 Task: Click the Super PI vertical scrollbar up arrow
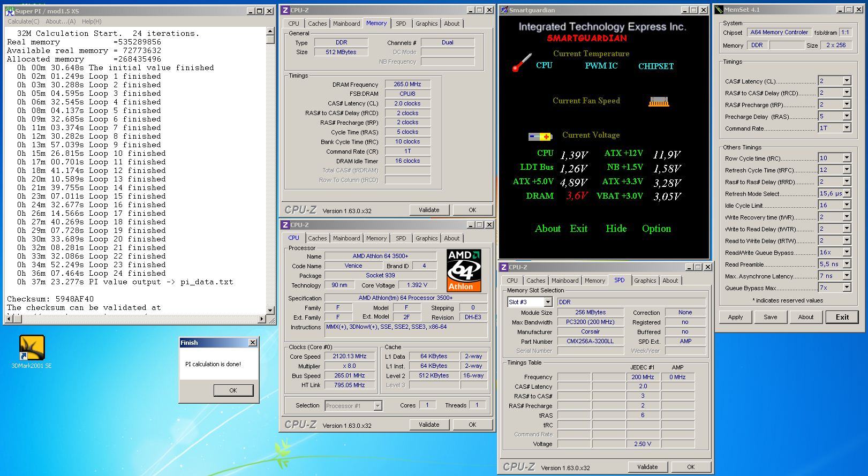point(270,32)
